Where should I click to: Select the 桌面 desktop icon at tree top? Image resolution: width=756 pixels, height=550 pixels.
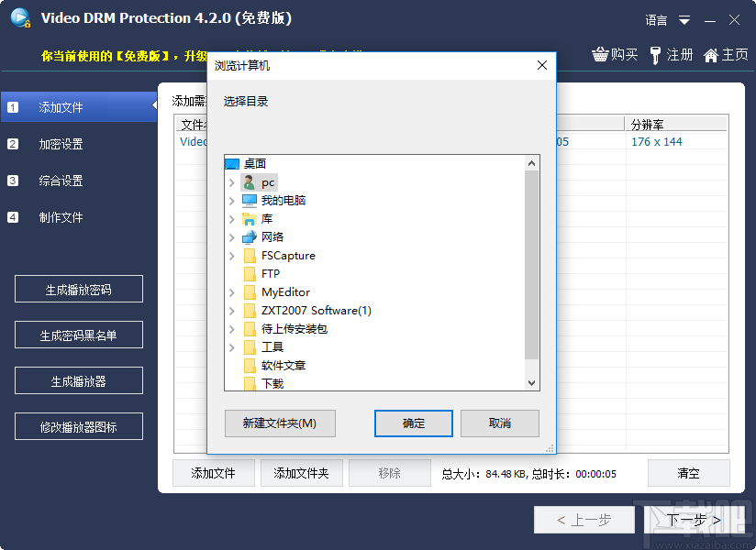tap(232, 163)
